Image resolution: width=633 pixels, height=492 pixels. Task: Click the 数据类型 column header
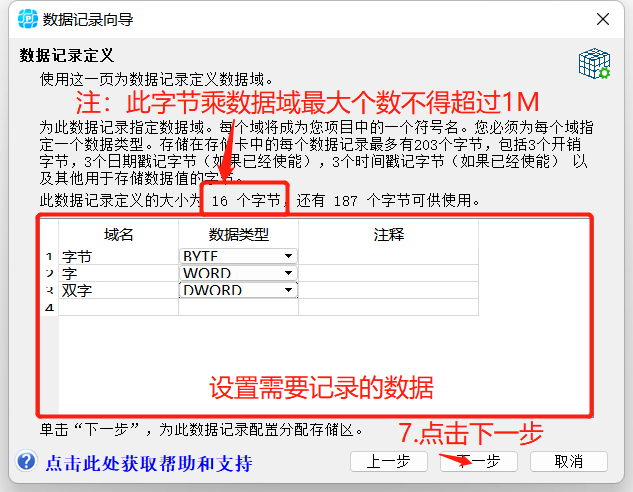[238, 234]
